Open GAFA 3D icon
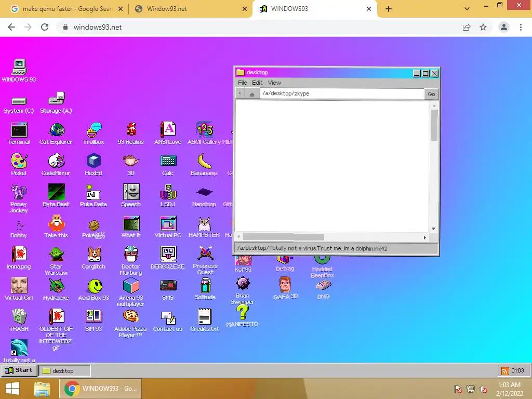Viewport: 532px width, 399px height. click(x=285, y=288)
